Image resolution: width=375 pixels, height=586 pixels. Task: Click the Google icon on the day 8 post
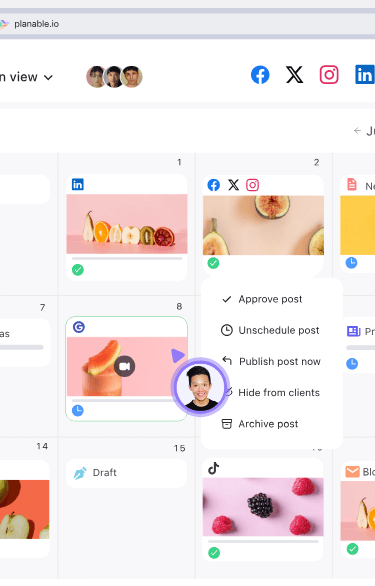tap(79, 327)
